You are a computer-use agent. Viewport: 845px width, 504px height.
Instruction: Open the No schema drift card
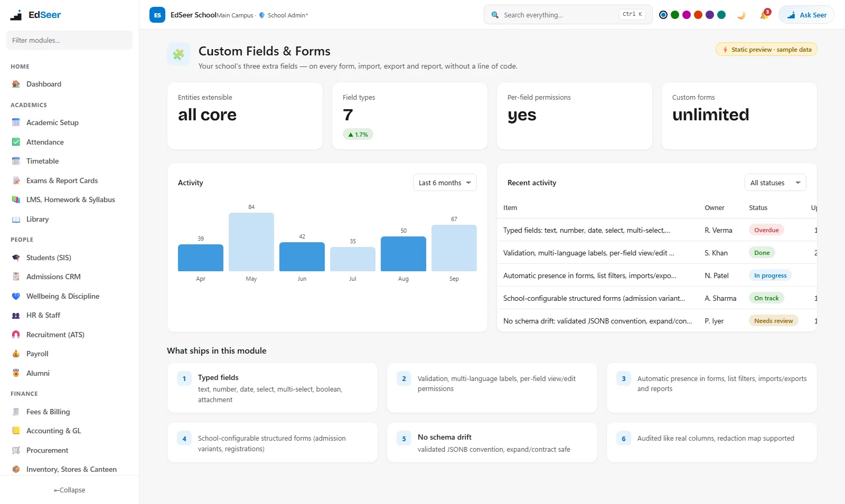click(x=492, y=442)
